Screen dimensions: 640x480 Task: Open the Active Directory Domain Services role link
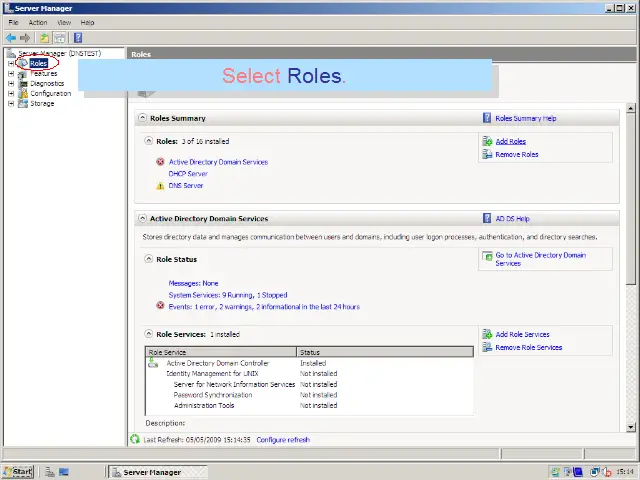pos(218,162)
